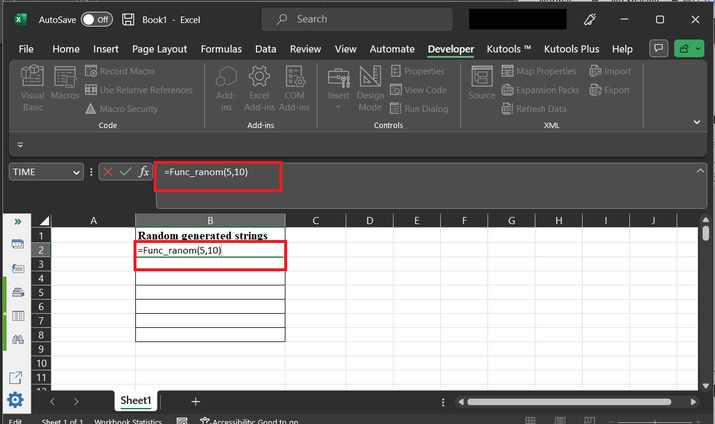Switch to the Insert tab
Screen dimensions: 715x424
tap(105, 49)
